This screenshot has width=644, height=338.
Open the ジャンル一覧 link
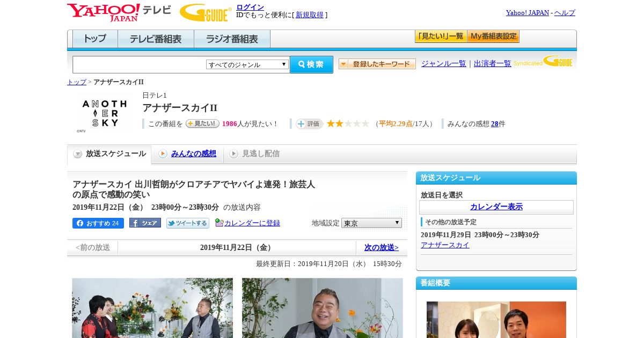(x=444, y=64)
